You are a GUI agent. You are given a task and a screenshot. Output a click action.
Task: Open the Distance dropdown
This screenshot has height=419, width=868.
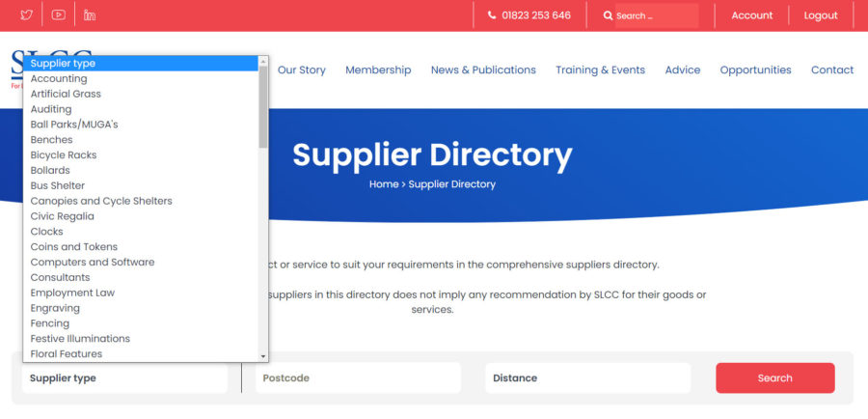point(588,378)
